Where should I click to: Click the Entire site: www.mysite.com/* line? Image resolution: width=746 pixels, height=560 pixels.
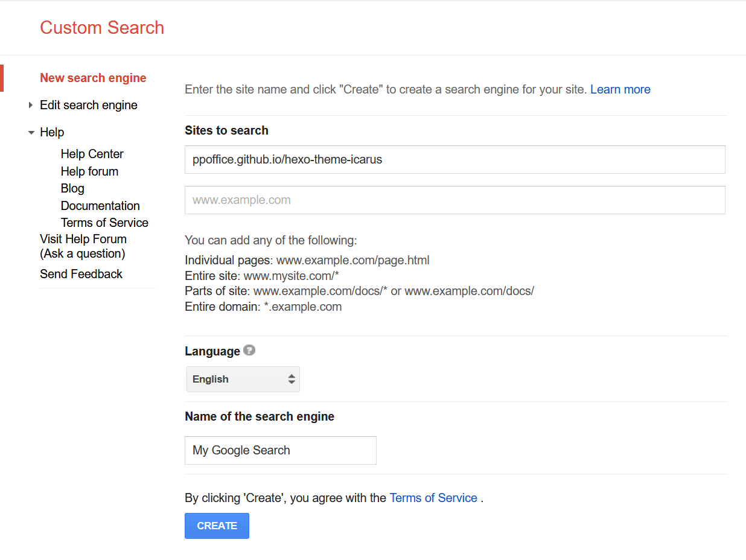[262, 276]
